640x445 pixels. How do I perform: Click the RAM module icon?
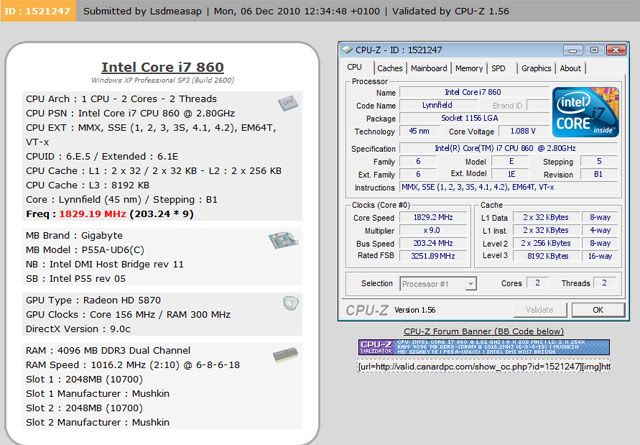point(285,354)
